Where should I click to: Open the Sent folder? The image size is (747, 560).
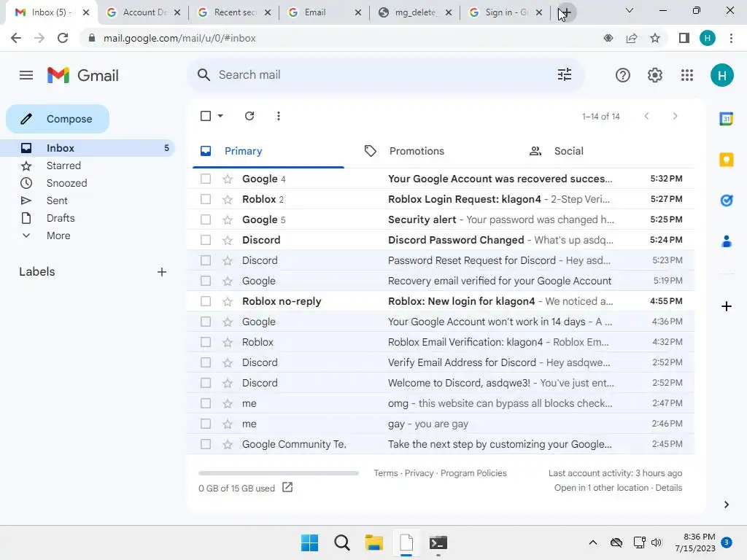click(x=57, y=201)
